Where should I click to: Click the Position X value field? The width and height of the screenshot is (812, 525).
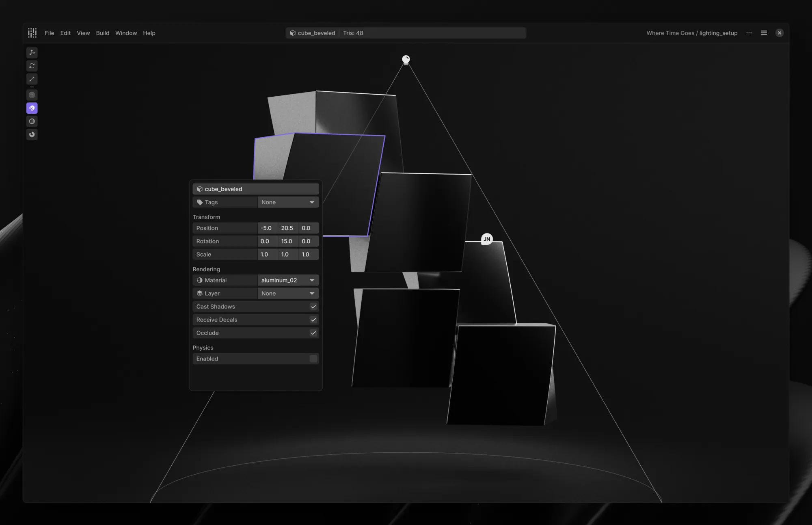[x=267, y=228]
